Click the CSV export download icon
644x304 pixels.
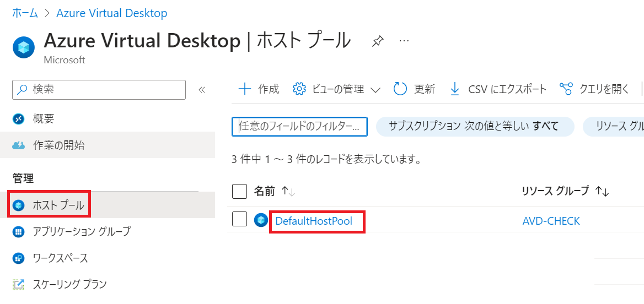pos(455,89)
